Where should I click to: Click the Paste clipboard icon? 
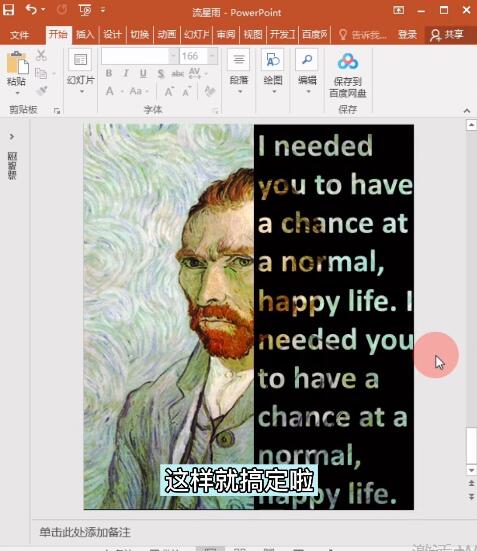pyautogui.click(x=18, y=63)
